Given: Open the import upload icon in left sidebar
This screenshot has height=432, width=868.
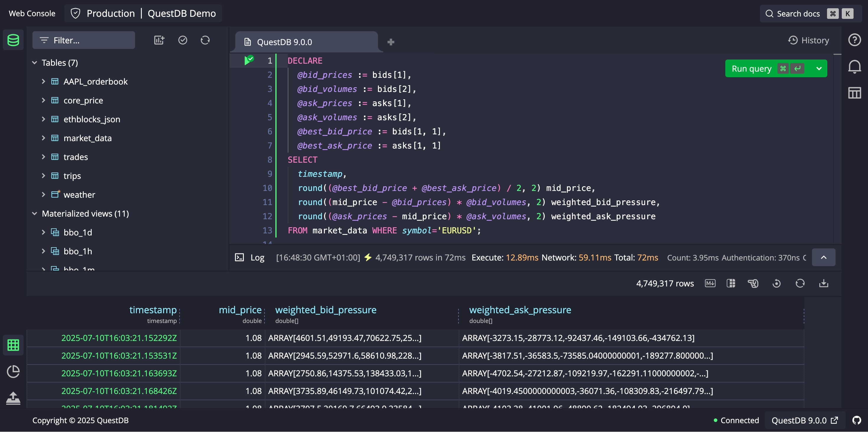Looking at the screenshot, I should tap(13, 398).
